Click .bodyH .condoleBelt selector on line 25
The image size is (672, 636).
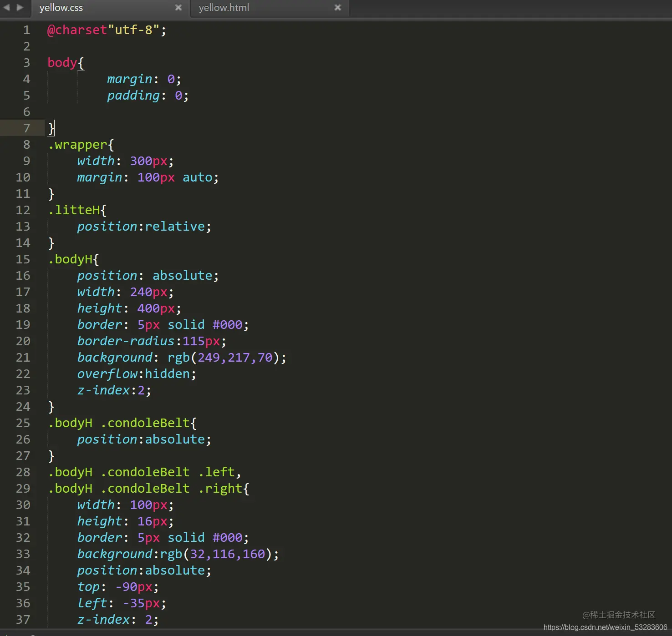tap(119, 423)
